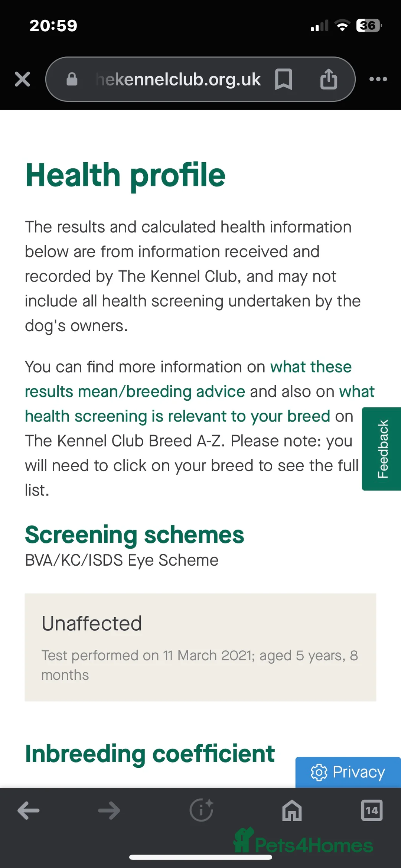Tap the bookmark icon in address bar

tap(284, 79)
